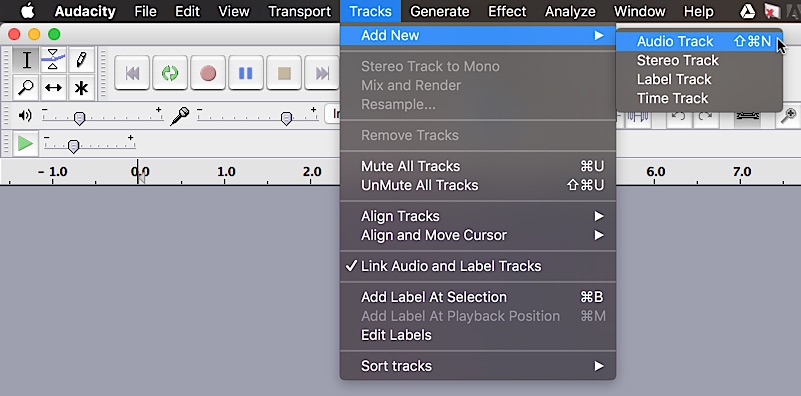Screen dimensions: 801x396
Task: Click the Record button
Action: pyautogui.click(x=208, y=73)
